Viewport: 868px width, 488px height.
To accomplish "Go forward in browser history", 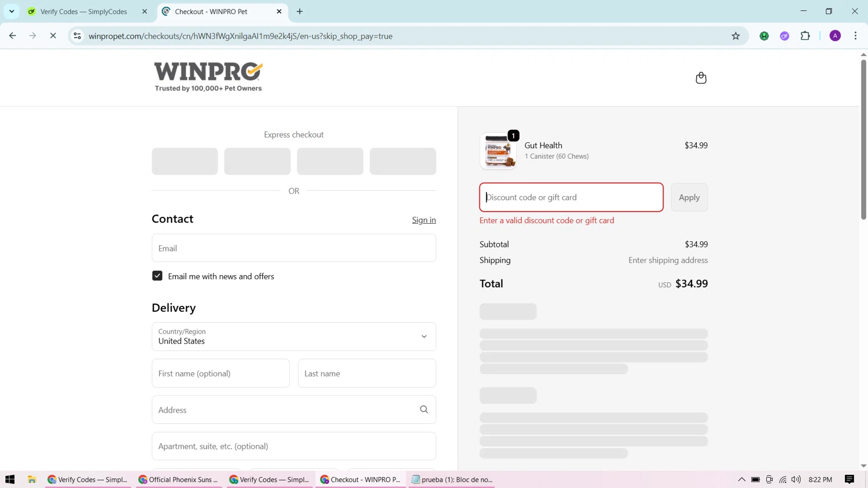I will point(32,36).
